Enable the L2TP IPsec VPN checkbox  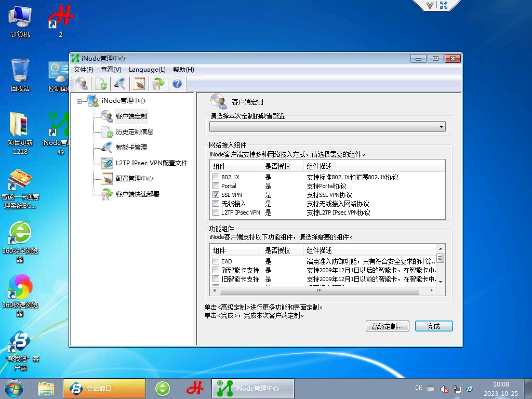pos(216,212)
